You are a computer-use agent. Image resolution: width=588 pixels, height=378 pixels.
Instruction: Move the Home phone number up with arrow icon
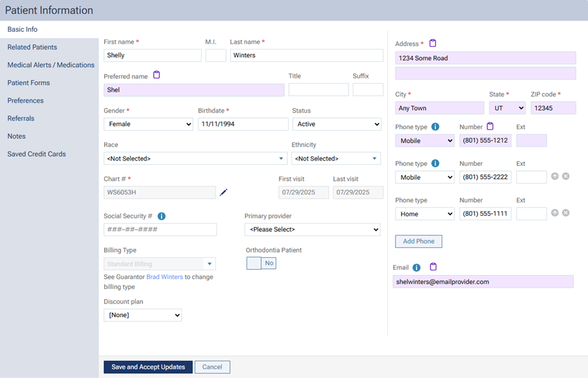[x=555, y=213]
